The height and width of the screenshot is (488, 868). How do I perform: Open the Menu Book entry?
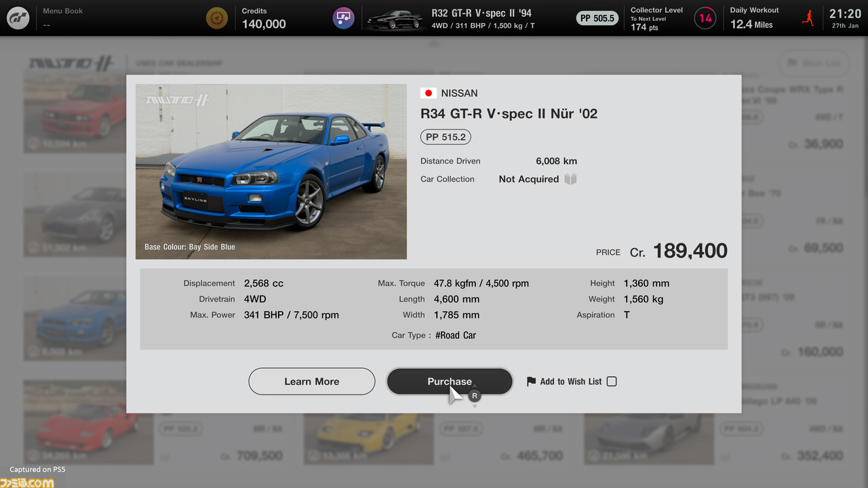click(x=62, y=18)
